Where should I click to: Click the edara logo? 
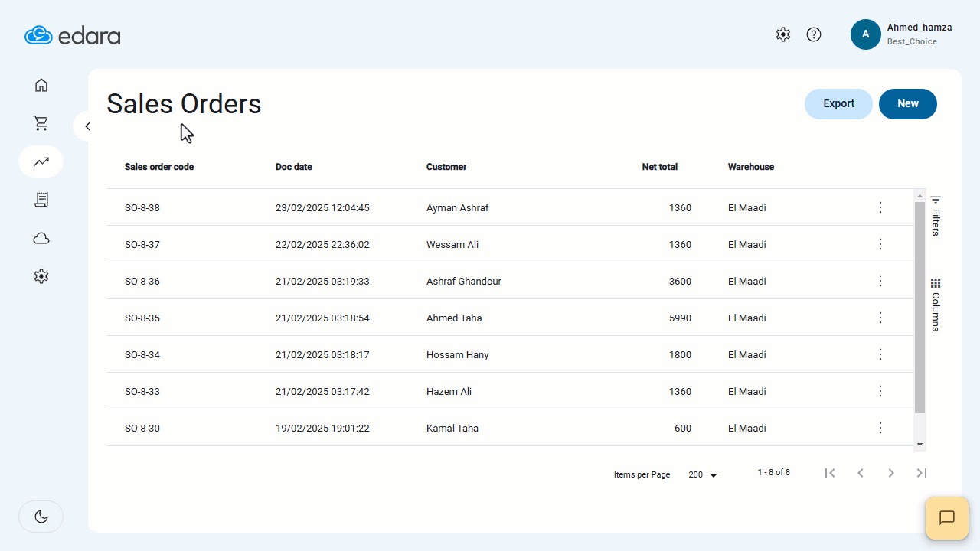click(73, 35)
